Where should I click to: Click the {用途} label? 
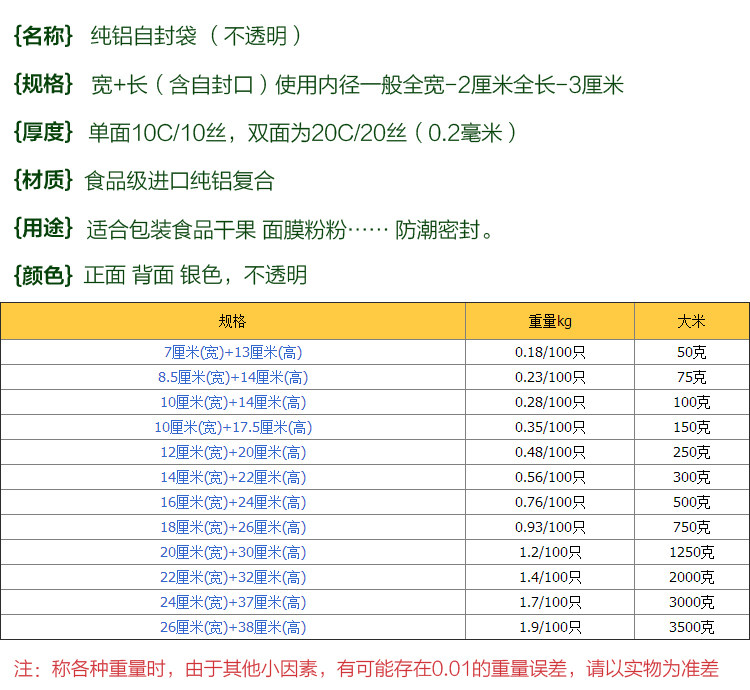point(43,228)
